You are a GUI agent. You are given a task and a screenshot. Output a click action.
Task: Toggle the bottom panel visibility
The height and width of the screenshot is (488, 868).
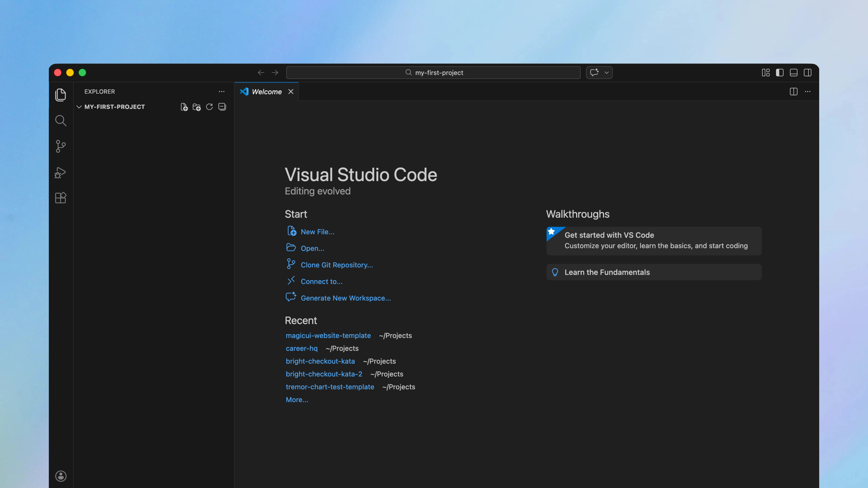(794, 73)
